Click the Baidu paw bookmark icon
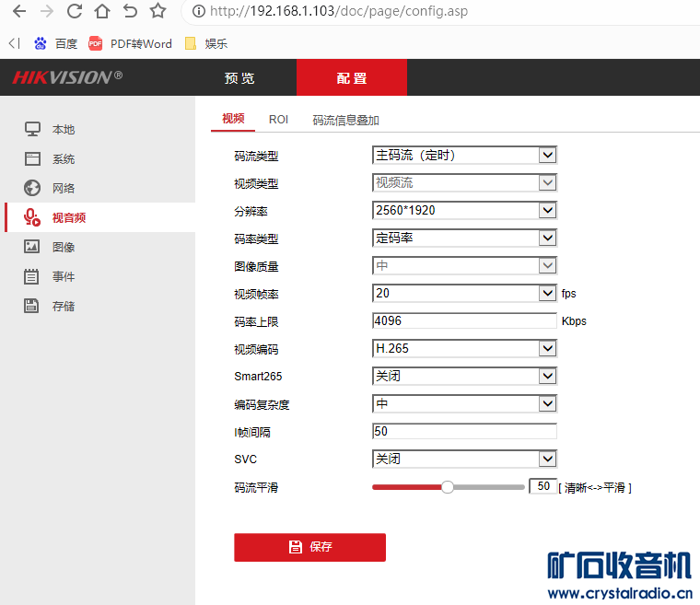This screenshot has height=605, width=700. coord(41,43)
